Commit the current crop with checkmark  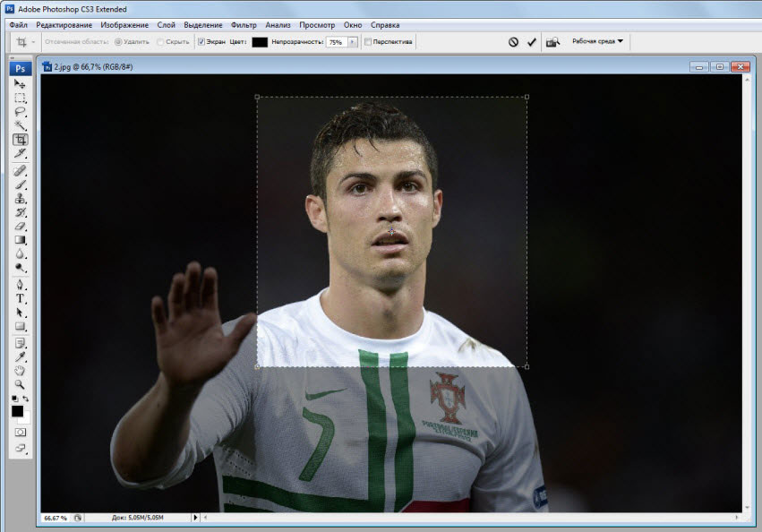[532, 42]
